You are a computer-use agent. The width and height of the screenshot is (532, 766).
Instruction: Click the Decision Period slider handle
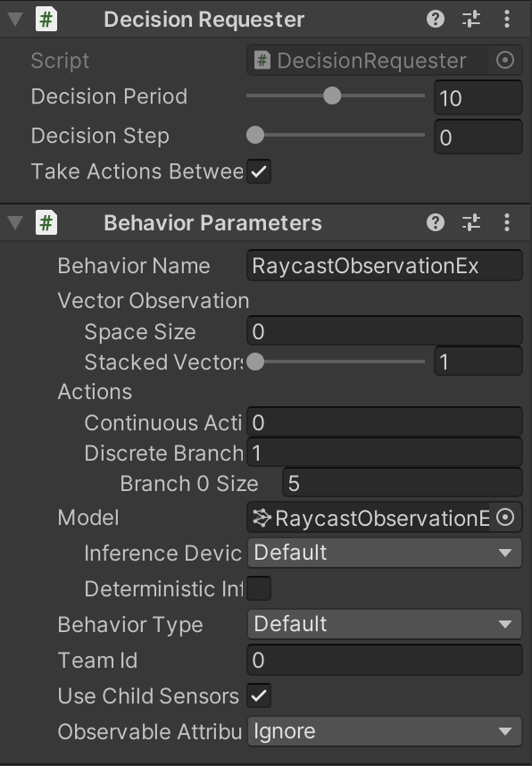tap(332, 96)
